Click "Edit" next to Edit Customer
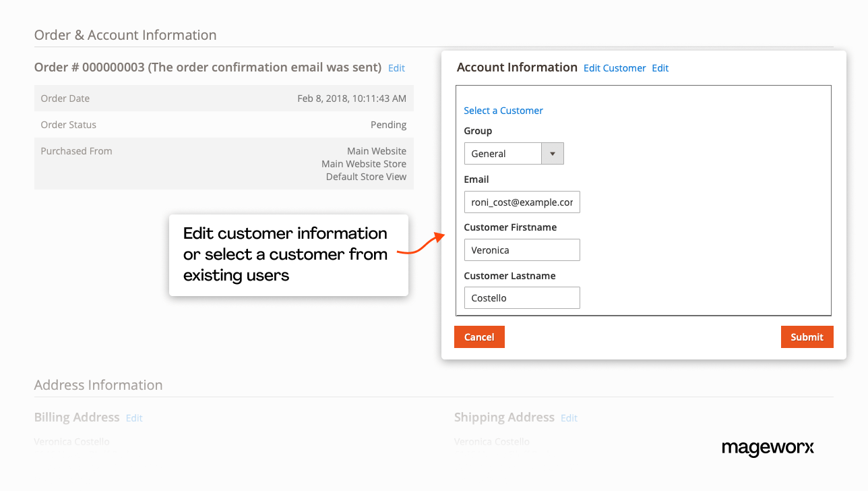The width and height of the screenshot is (868, 491). click(660, 67)
